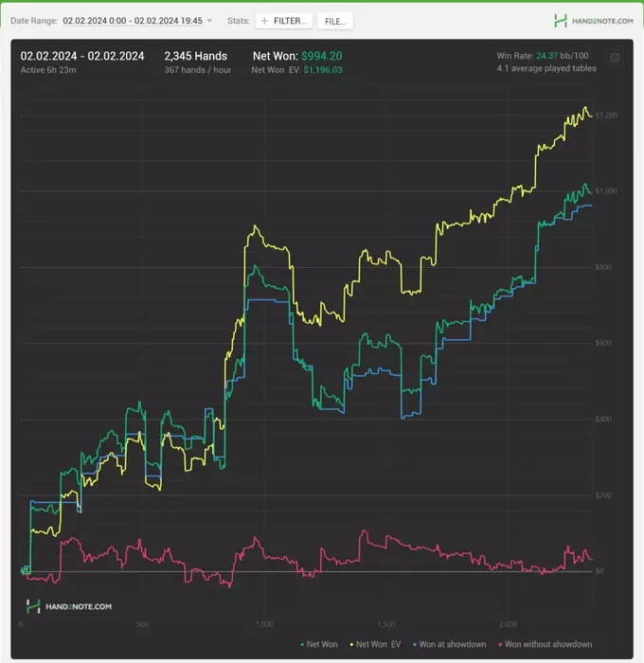Viewport: 644px width, 663px height.
Task: Click the Stats label
Action: [x=239, y=21]
